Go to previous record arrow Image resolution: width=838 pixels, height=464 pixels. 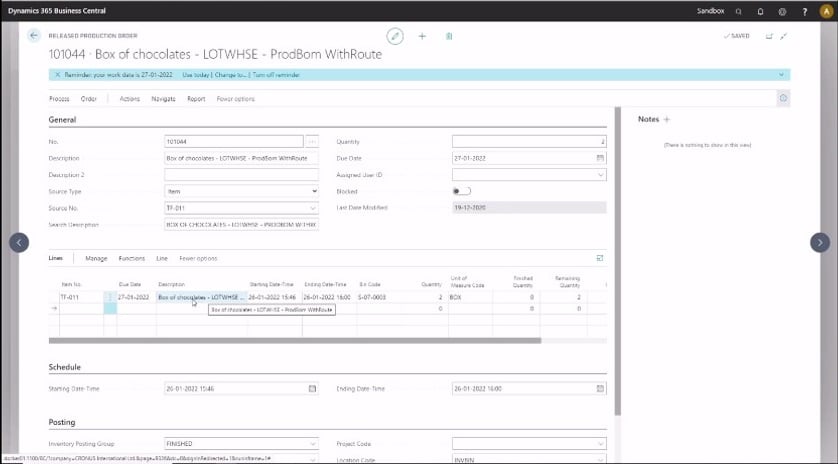[x=19, y=243]
